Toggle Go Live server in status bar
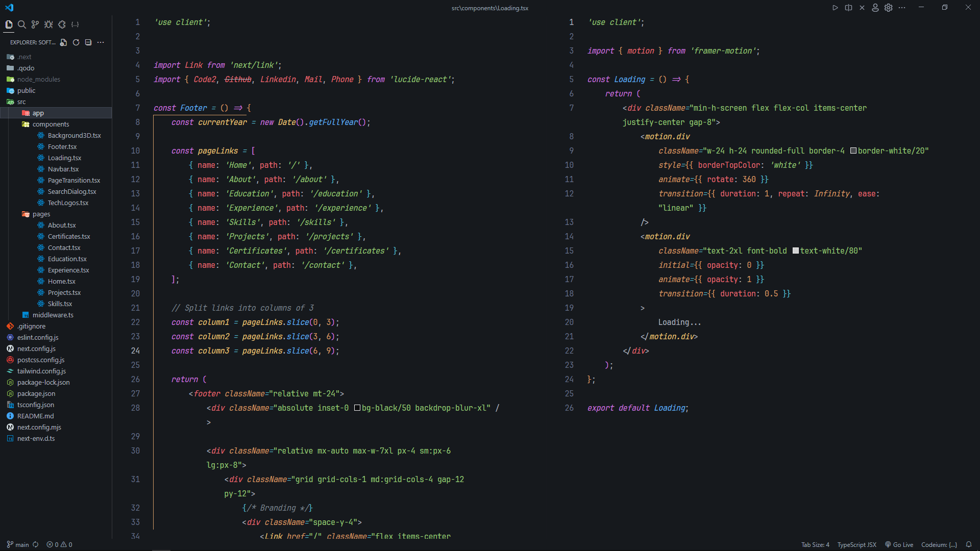This screenshot has height=551, width=980. coord(899,544)
